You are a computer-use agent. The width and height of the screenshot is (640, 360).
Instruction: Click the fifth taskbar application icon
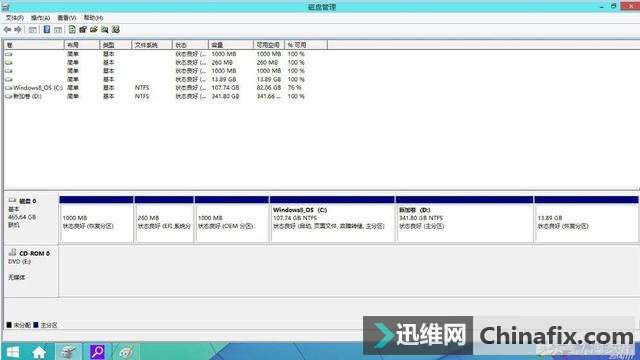(126, 352)
